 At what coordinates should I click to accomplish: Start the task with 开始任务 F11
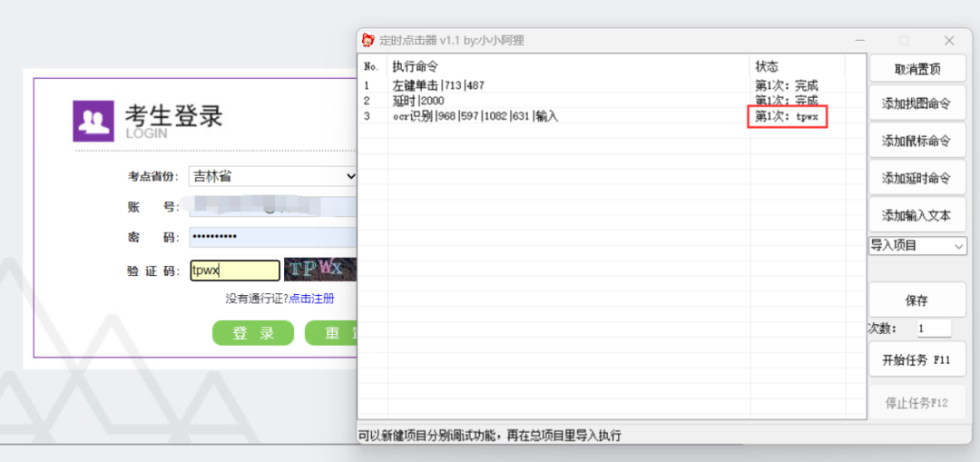point(916,360)
